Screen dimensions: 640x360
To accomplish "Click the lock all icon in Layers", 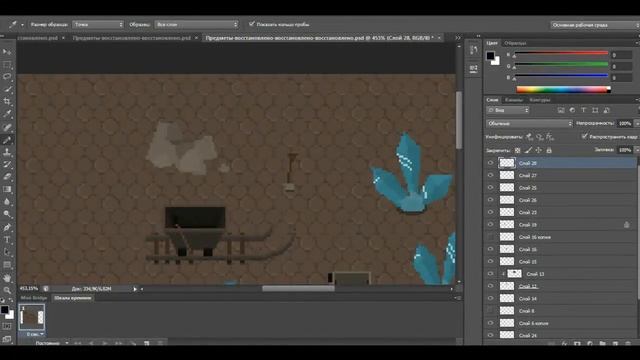I will point(549,150).
